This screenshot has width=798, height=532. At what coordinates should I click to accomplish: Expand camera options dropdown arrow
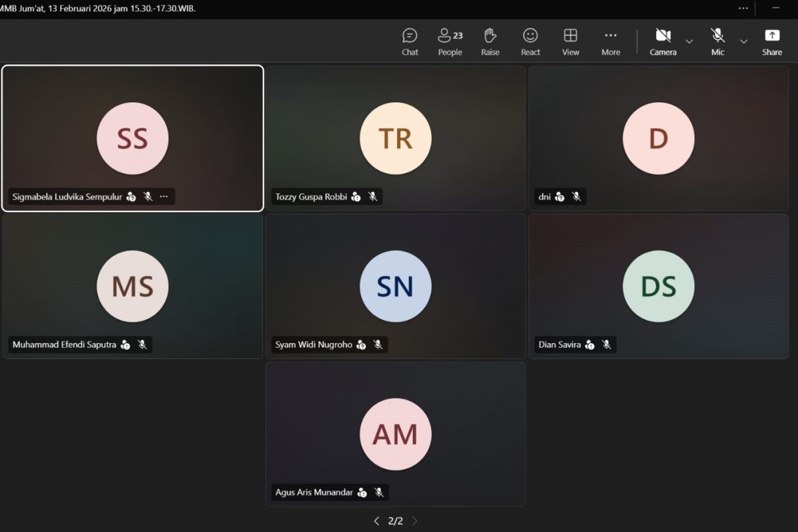(689, 42)
